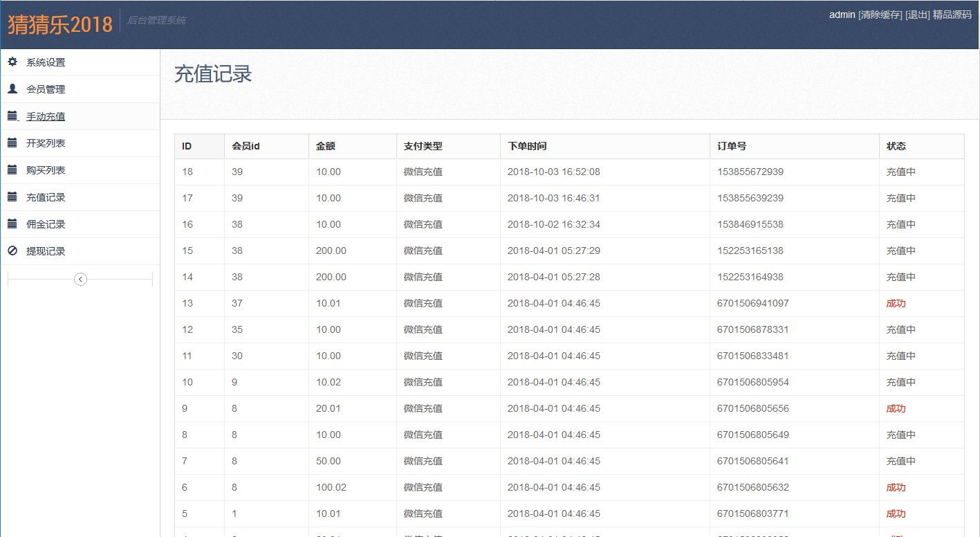
Task: Click the calendar icon beside 手动充值
Action: click(12, 116)
